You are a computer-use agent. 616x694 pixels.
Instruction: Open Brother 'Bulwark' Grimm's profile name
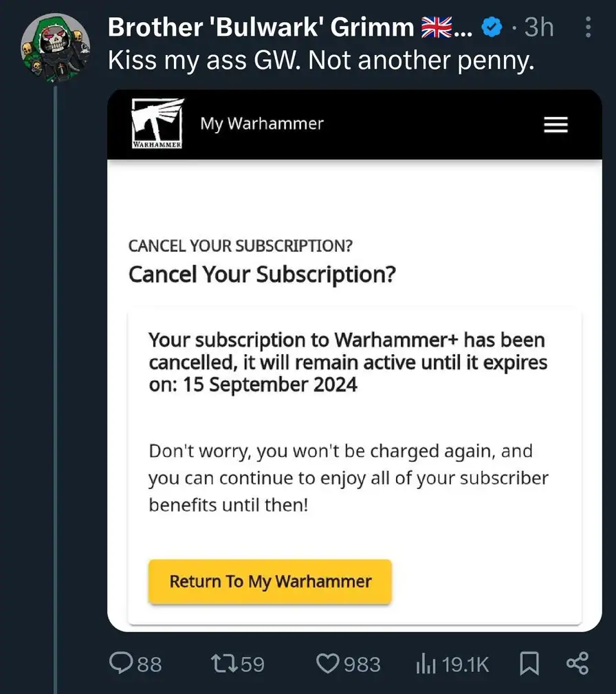[261, 28]
